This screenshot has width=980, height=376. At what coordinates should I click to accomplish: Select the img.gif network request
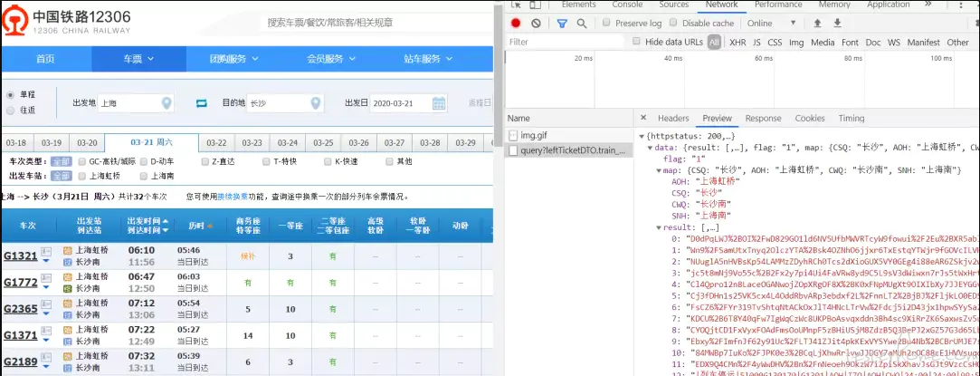pyautogui.click(x=569, y=135)
